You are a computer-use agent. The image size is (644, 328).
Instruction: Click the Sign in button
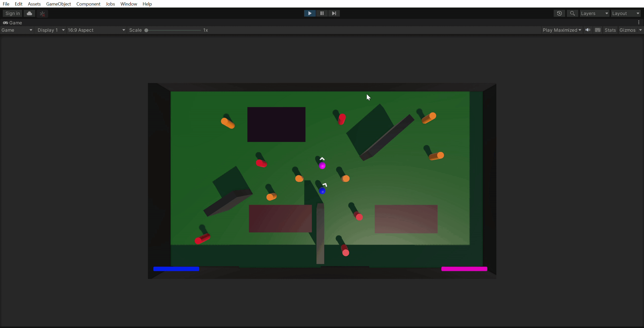pyautogui.click(x=13, y=13)
